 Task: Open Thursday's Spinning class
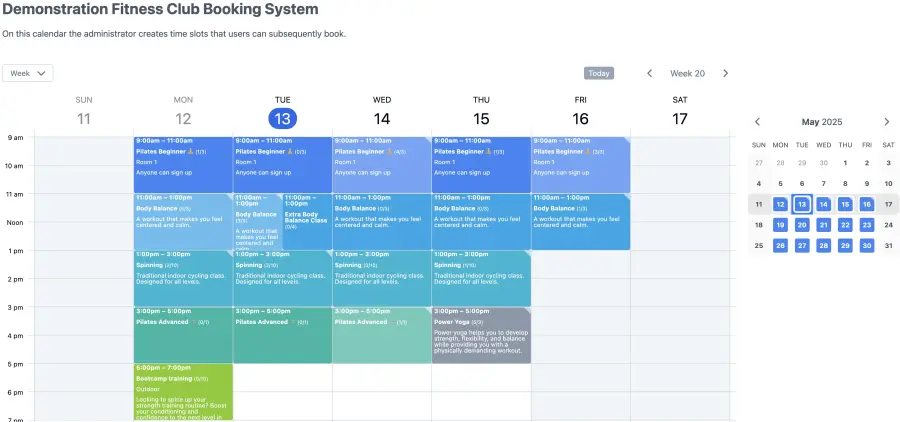(481, 278)
